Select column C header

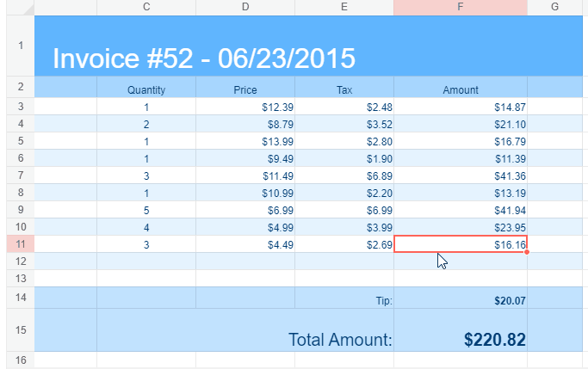[x=146, y=7]
